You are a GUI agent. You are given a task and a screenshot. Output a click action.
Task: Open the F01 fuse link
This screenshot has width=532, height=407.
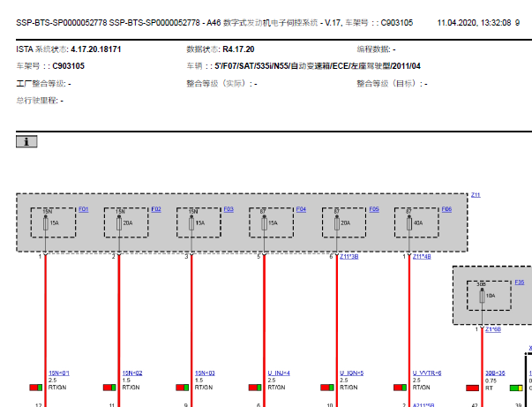pyautogui.click(x=84, y=209)
